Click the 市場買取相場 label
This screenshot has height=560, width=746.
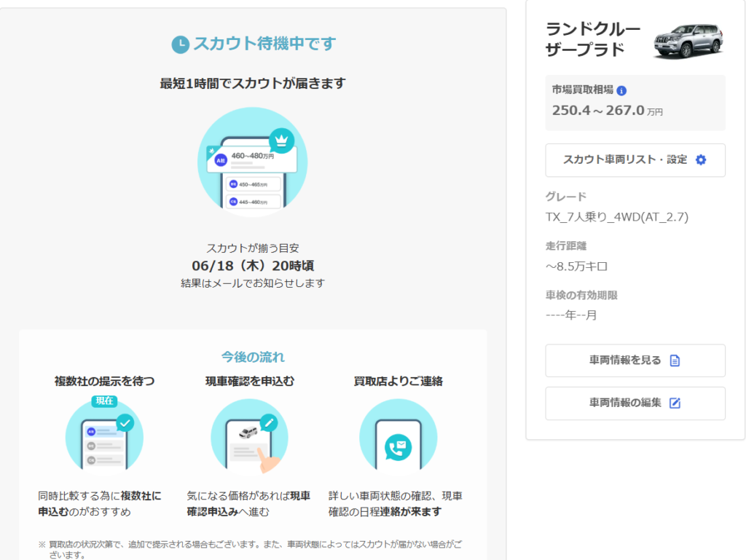(582, 90)
